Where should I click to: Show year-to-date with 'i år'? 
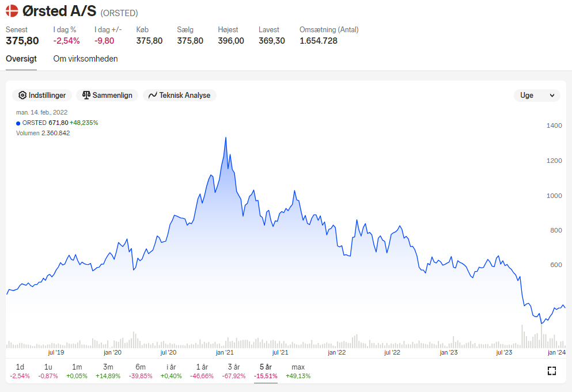click(171, 371)
